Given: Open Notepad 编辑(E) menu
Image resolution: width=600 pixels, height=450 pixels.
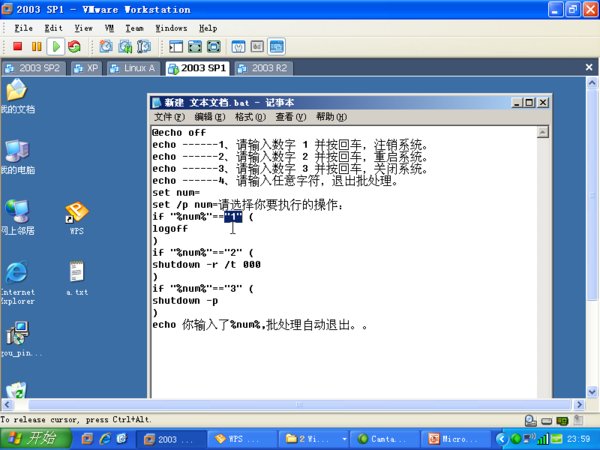Looking at the screenshot, I should click(x=210, y=117).
